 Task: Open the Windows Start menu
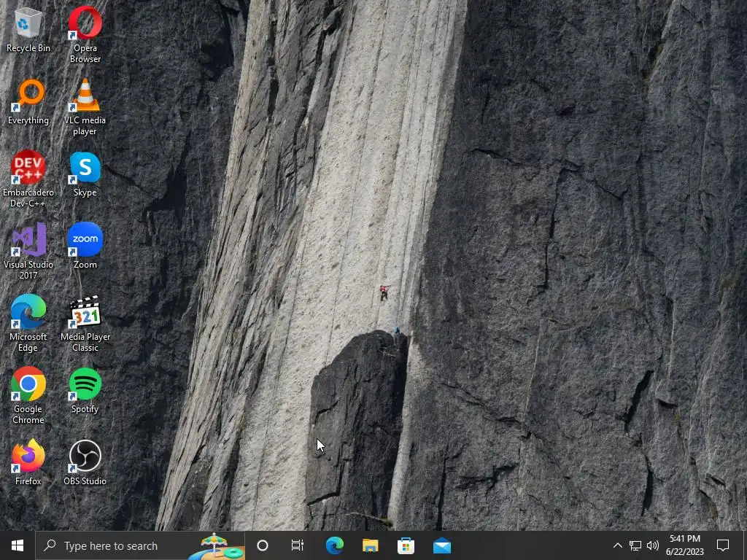pyautogui.click(x=18, y=545)
